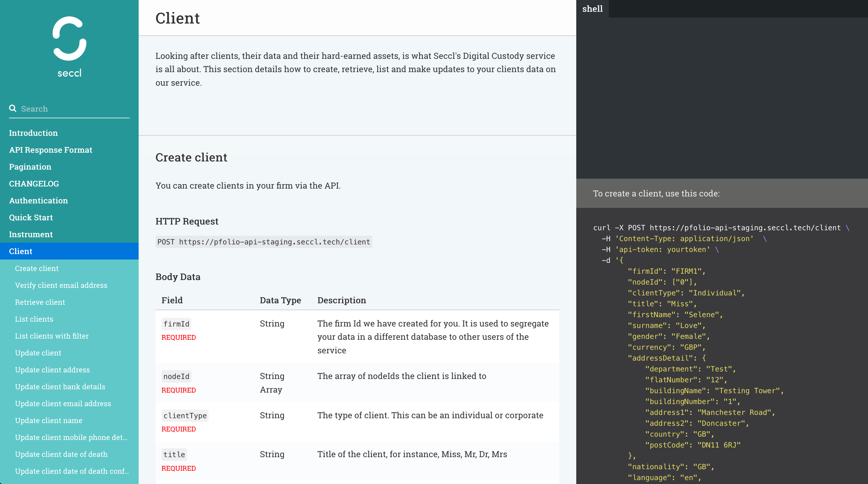Open the CHANGELOG page
Image resolution: width=868 pixels, height=484 pixels.
34,183
